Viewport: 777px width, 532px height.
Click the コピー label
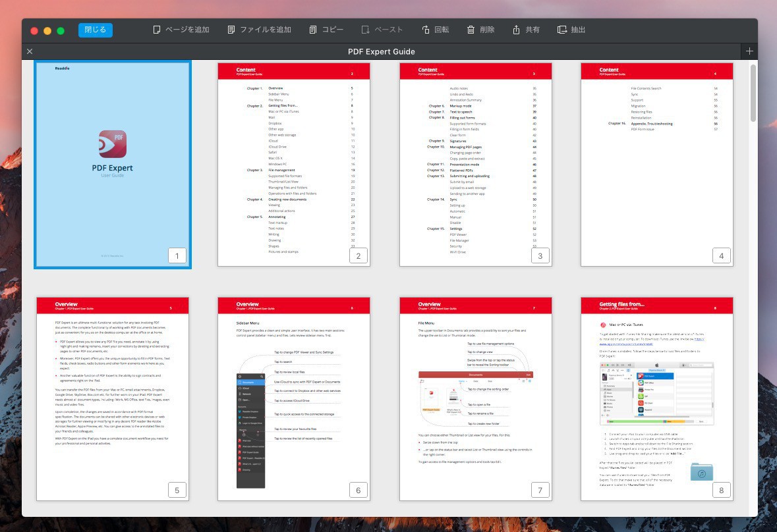pyautogui.click(x=333, y=30)
